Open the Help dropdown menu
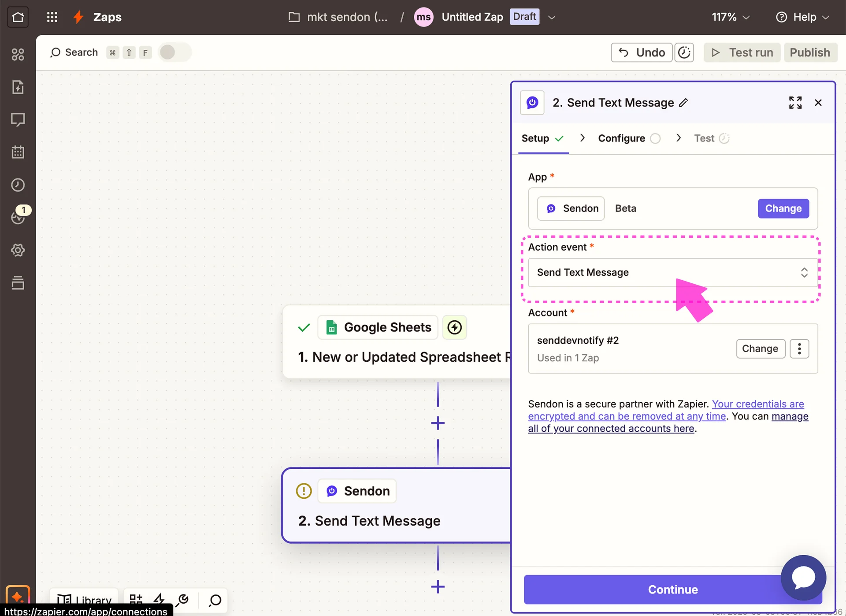This screenshot has height=616, width=846. [803, 17]
